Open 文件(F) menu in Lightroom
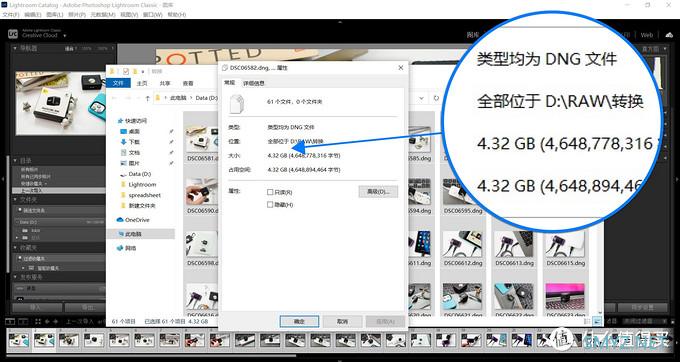Screen dimensions: 680x362 [10, 15]
